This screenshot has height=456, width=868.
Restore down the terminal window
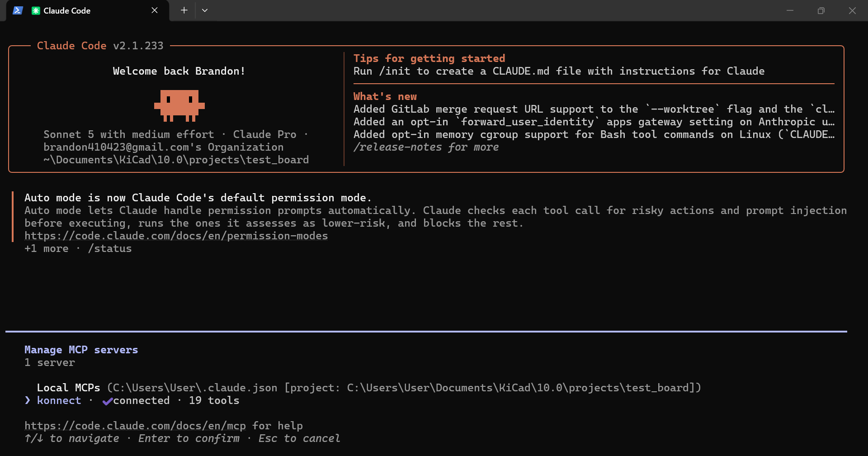(x=821, y=10)
